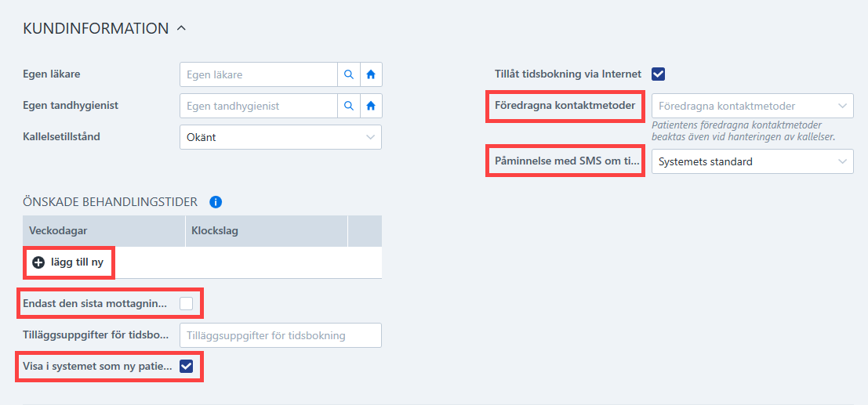Image resolution: width=868 pixels, height=405 pixels.
Task: Collapse the Kundinformation section chevron
Action: 181,29
